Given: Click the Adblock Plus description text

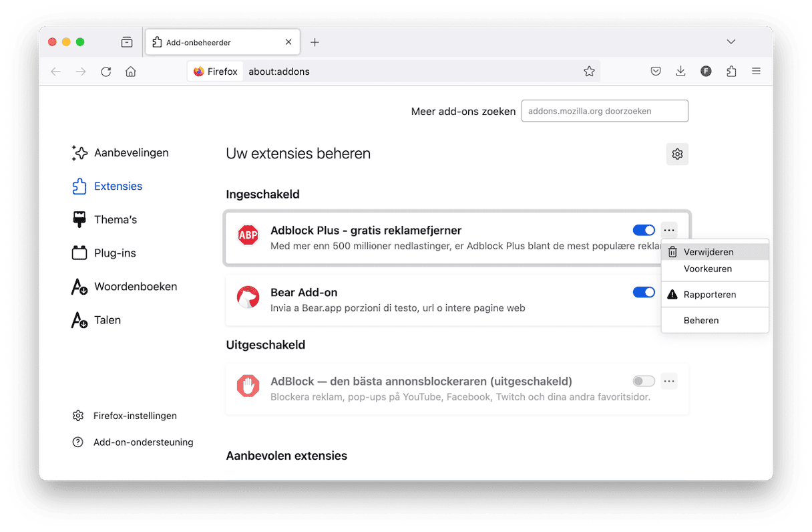Looking at the screenshot, I should 465,246.
